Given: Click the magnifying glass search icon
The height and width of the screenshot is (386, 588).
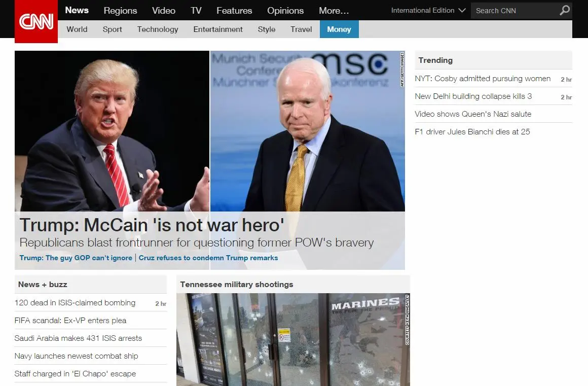Looking at the screenshot, I should click(564, 11).
